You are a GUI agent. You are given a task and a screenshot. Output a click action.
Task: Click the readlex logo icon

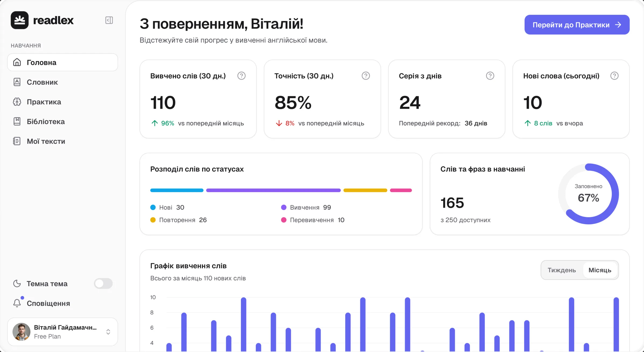click(x=20, y=20)
